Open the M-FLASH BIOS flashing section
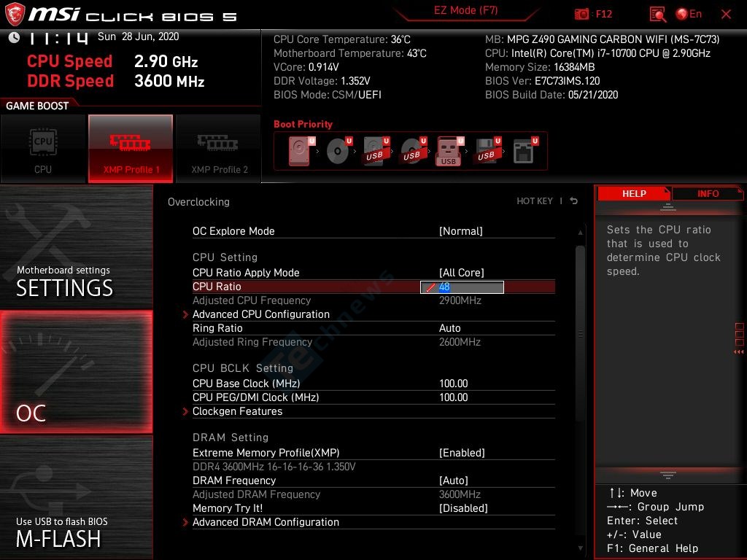The image size is (747, 560). pyautogui.click(x=76, y=497)
